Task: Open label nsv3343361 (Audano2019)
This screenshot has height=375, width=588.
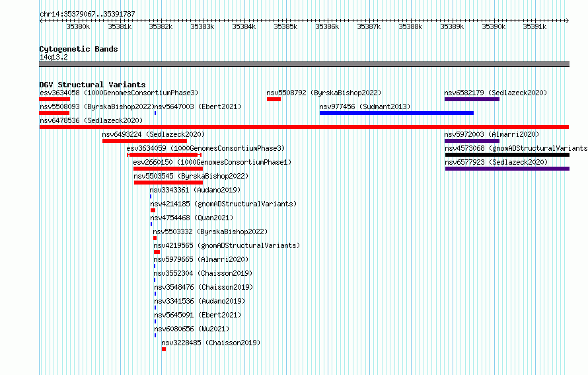Action: tap(195, 190)
